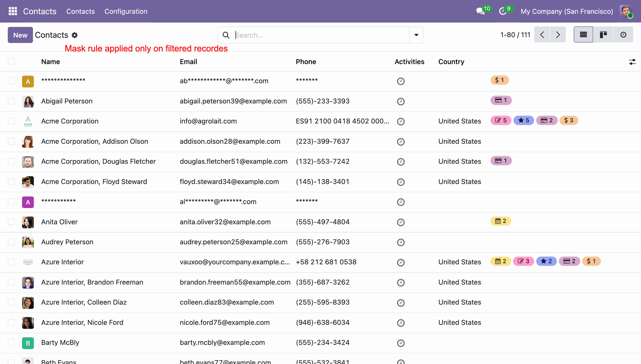Sort by the Country column header
The image size is (641, 364).
[451, 62]
